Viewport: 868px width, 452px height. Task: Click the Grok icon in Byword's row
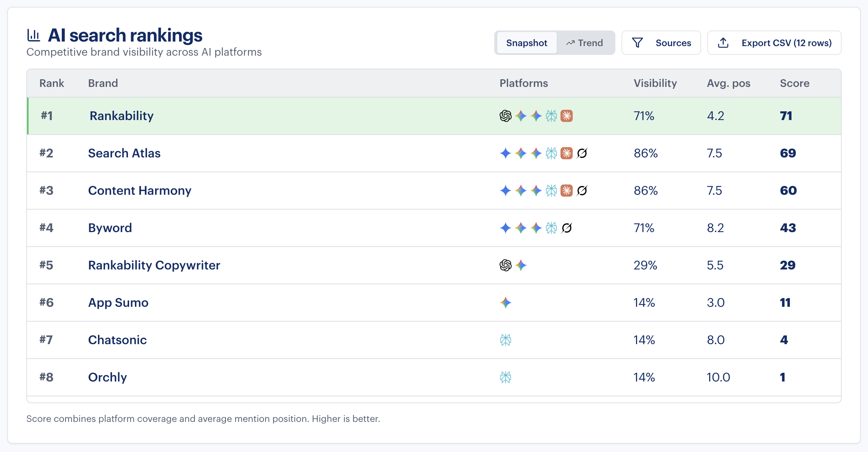coord(567,228)
